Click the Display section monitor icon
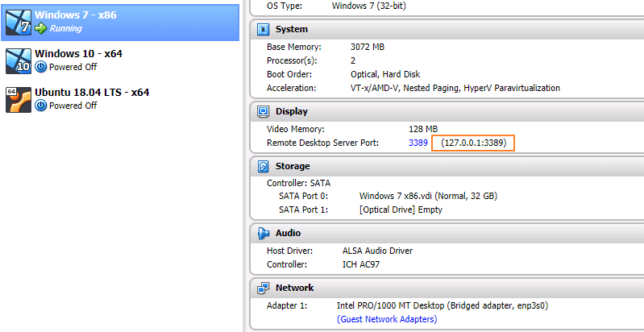Image resolution: width=644 pixels, height=332 pixels. (263, 112)
